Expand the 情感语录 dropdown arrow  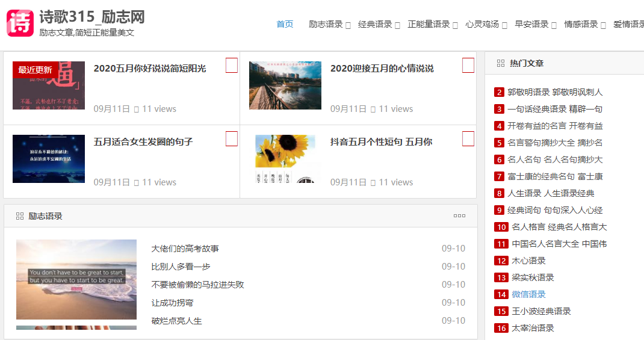click(x=603, y=25)
